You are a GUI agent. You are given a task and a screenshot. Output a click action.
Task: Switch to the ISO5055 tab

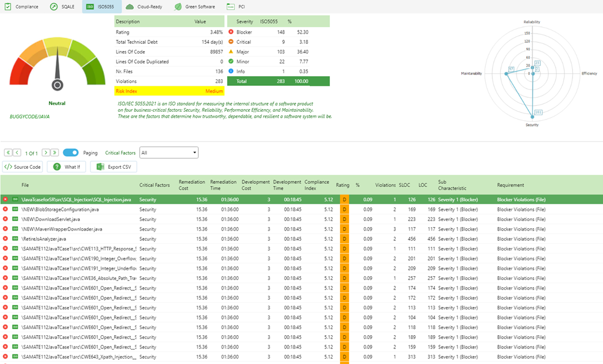pos(101,8)
